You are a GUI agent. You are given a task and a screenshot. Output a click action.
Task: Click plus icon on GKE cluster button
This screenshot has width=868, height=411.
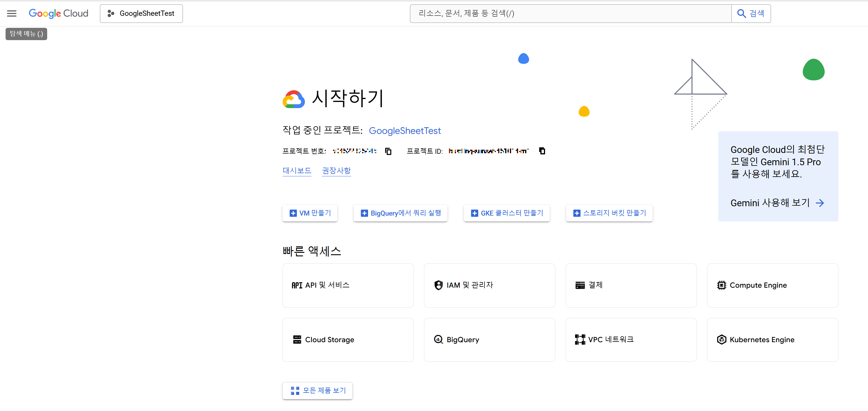[x=474, y=213]
